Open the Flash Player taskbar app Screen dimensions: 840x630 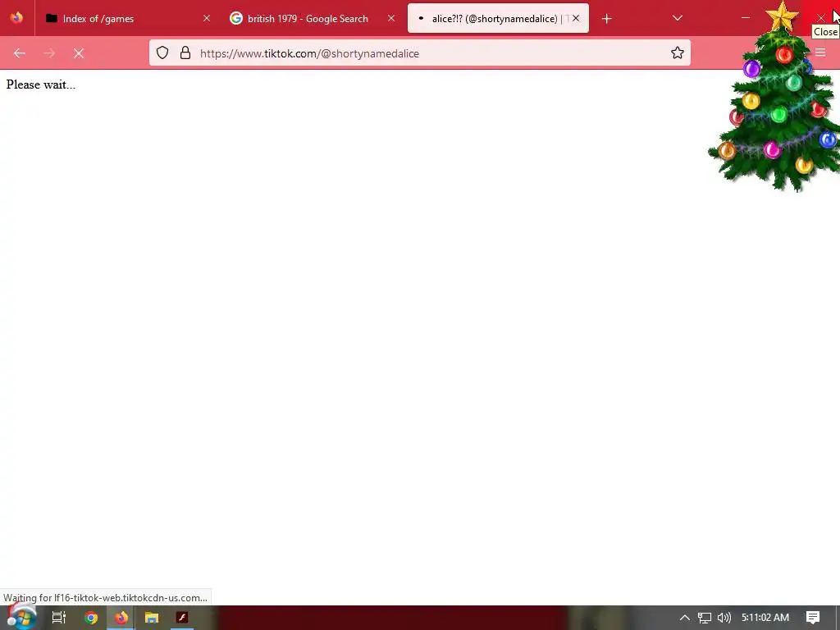coord(182,618)
